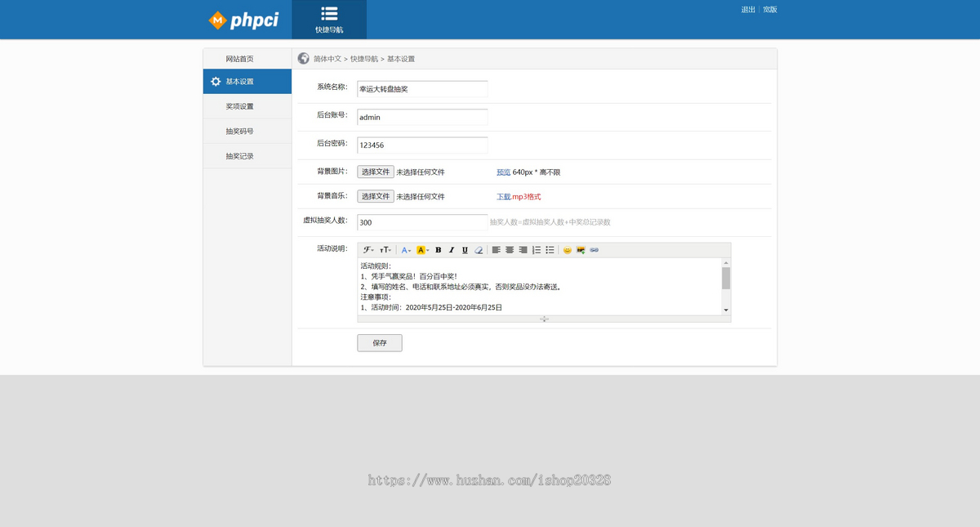The width and height of the screenshot is (980, 527).
Task: Open the font size dropdown
Action: 385,249
